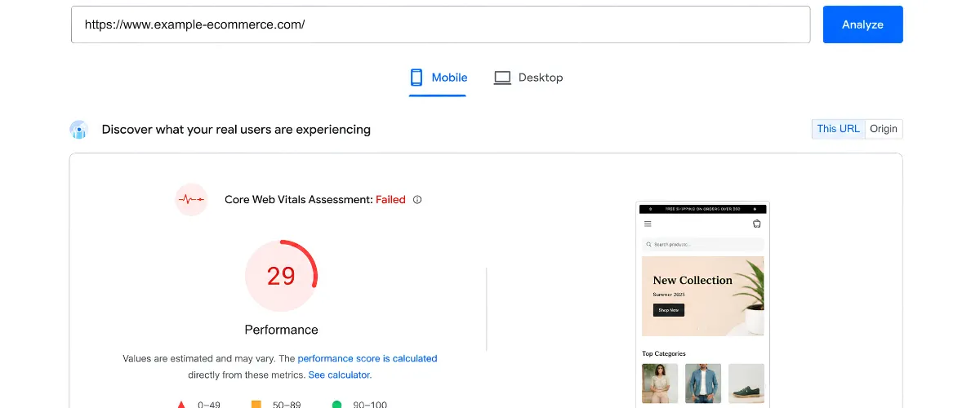The image size is (980, 408).
Task: Click the mobile phone icon
Action: [x=416, y=78]
